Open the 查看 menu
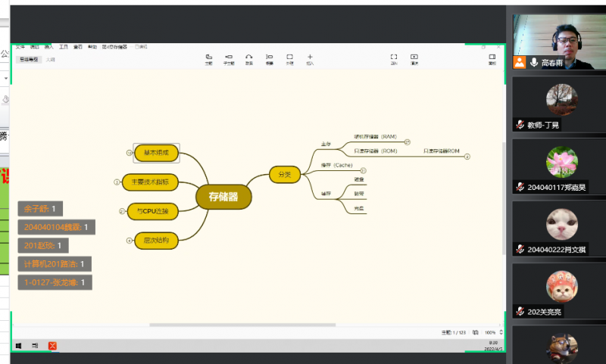This screenshot has width=606, height=364. point(77,47)
